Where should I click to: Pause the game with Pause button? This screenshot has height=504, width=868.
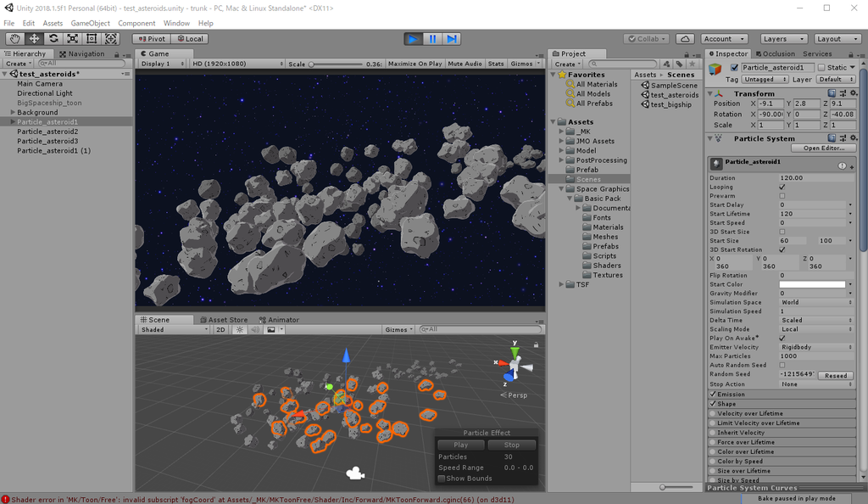click(432, 39)
